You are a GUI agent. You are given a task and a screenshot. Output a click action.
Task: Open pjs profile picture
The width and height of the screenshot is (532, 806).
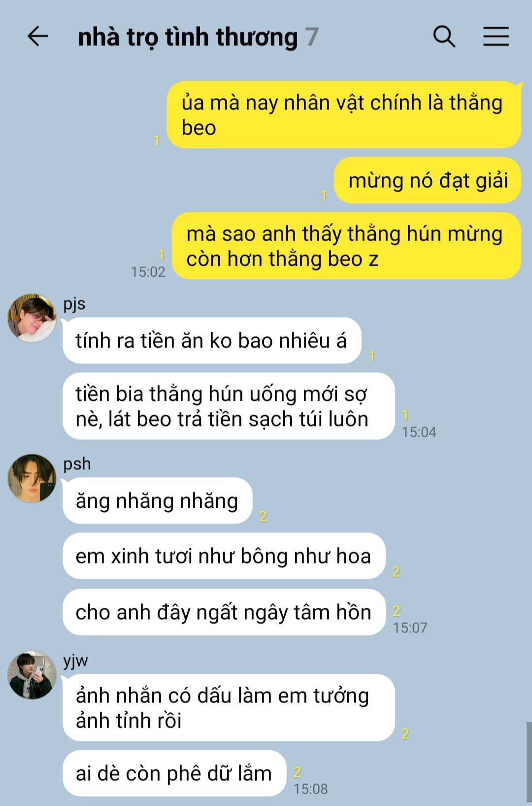point(32,318)
